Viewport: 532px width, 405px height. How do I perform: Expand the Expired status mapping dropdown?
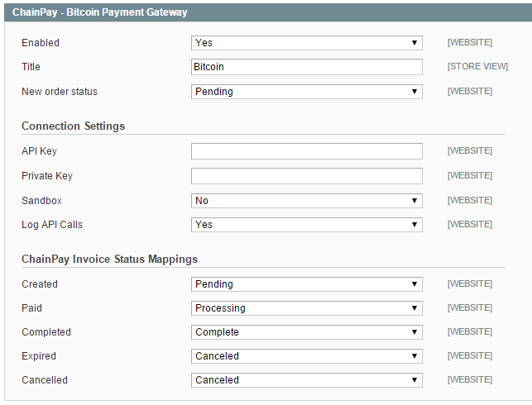(307, 356)
